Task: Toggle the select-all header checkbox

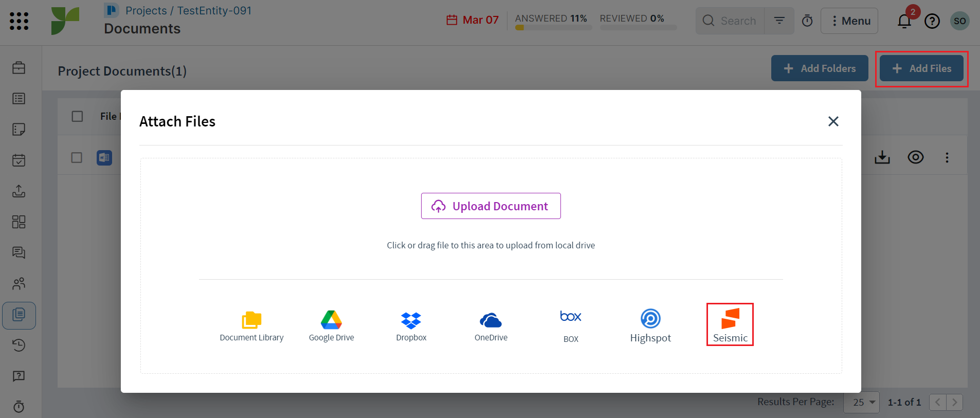Action: pyautogui.click(x=77, y=116)
